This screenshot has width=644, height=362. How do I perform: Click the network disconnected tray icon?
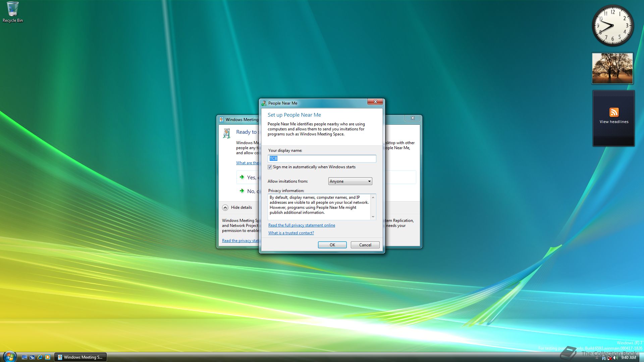(x=609, y=358)
